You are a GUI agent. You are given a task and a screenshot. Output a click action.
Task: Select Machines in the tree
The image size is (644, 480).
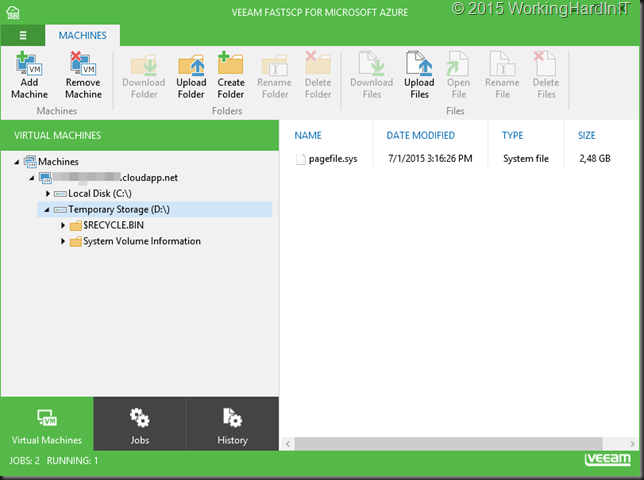58,162
